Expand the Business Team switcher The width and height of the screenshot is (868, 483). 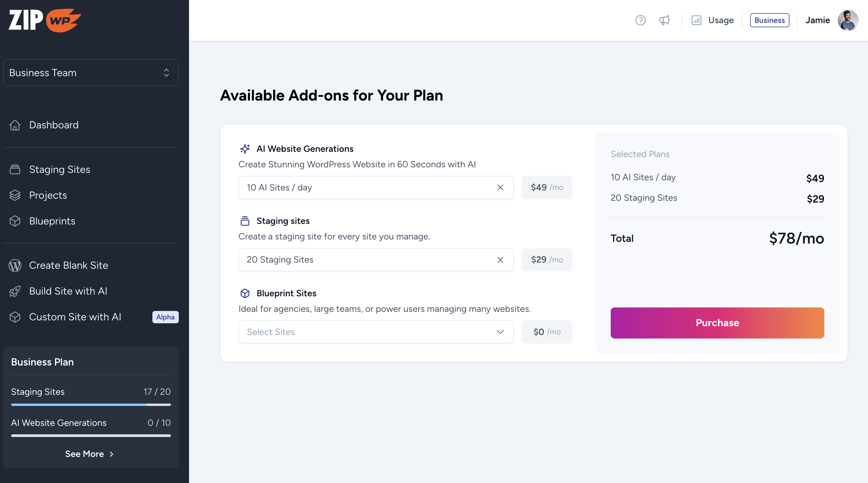[x=91, y=73]
